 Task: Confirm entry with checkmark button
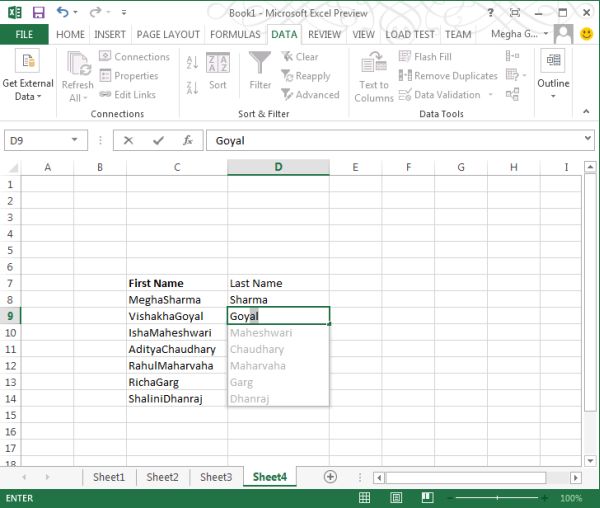tap(158, 140)
